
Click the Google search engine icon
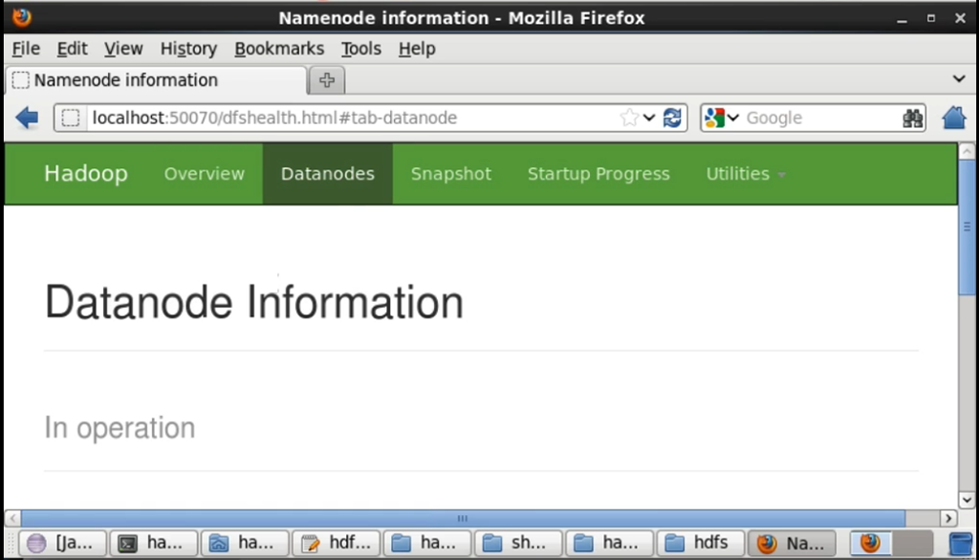(x=714, y=118)
